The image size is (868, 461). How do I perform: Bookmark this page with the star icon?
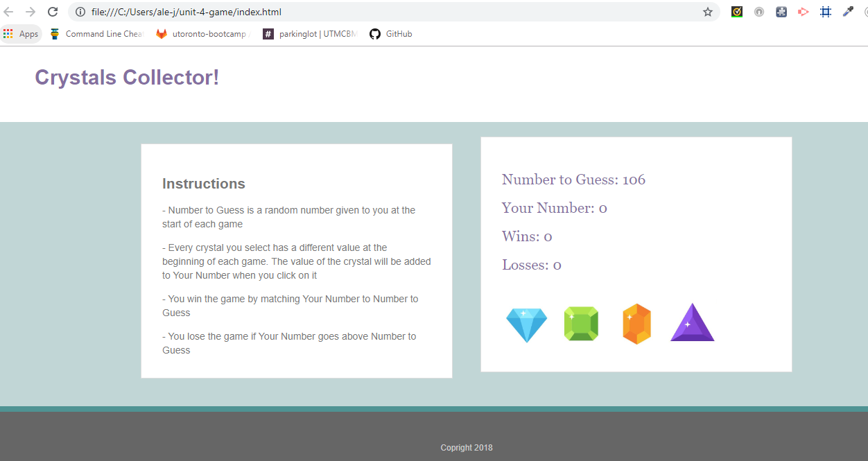707,12
